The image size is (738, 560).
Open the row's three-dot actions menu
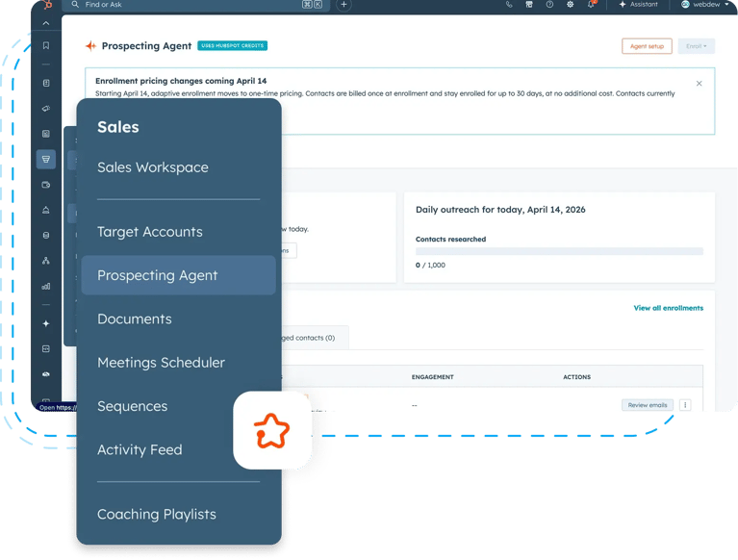coord(685,405)
